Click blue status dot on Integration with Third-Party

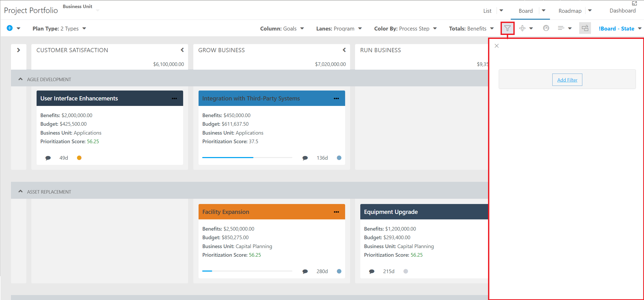339,158
